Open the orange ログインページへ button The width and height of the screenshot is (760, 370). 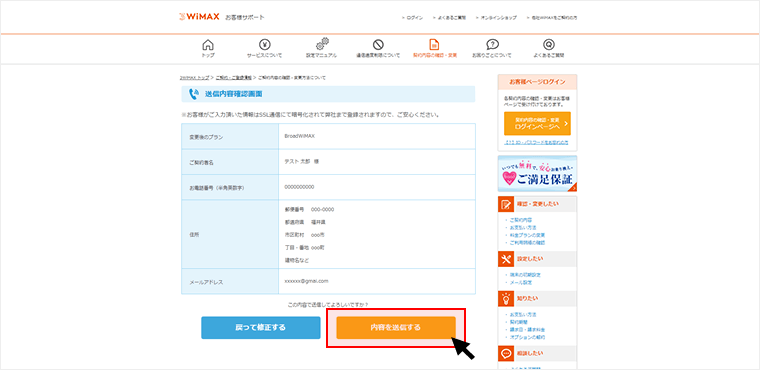(537, 124)
